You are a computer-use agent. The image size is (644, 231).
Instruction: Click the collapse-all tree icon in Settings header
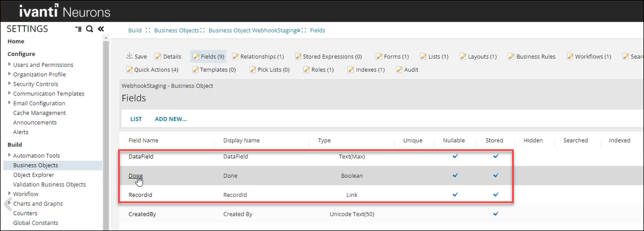click(79, 29)
